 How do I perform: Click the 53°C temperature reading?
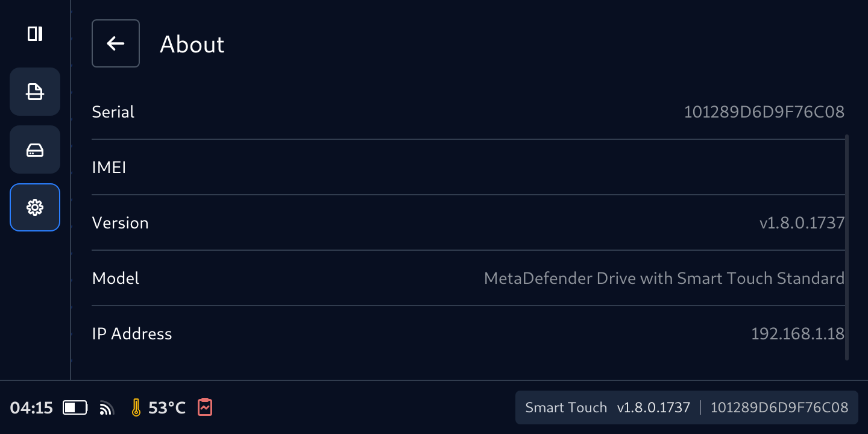click(167, 408)
